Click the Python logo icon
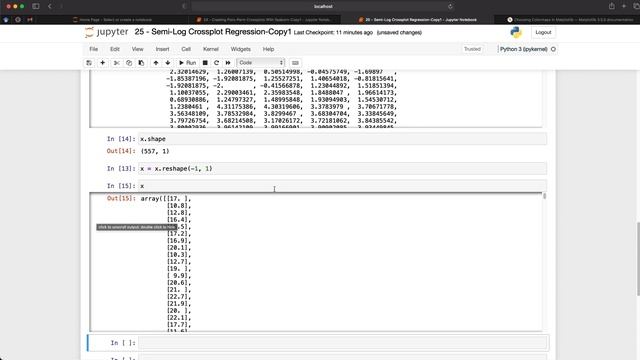The image size is (640, 360). 516,32
